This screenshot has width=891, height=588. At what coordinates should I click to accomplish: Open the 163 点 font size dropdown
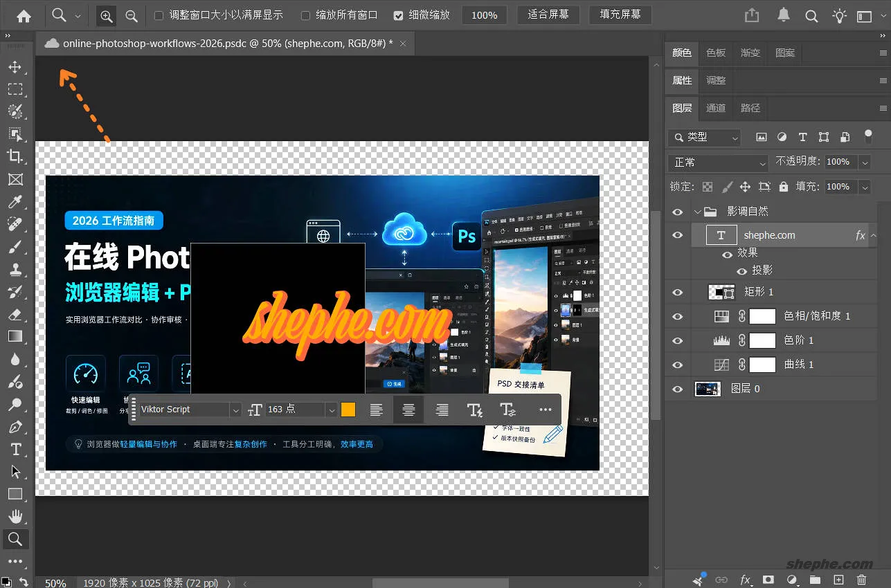[332, 410]
